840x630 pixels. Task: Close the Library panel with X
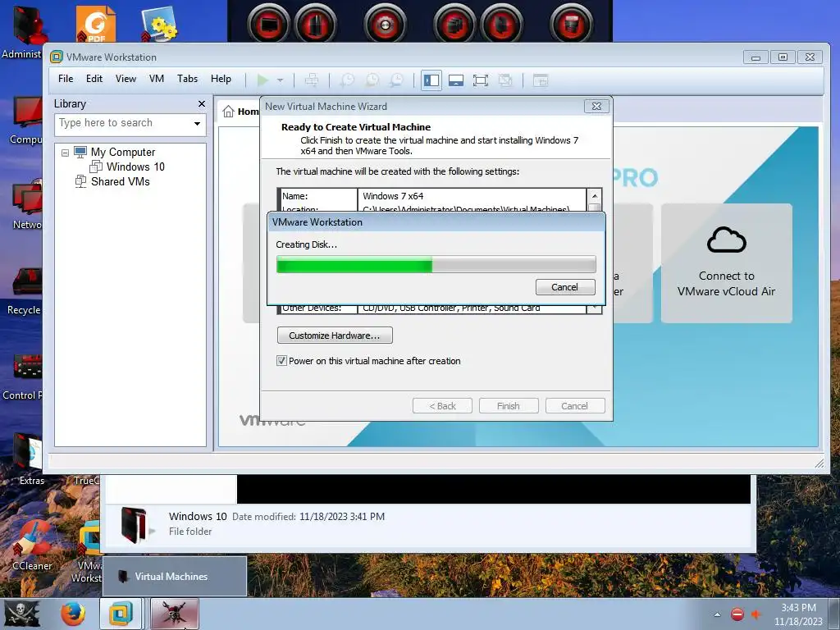click(202, 104)
